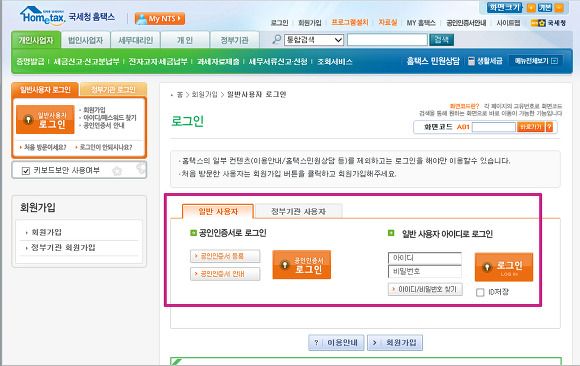Click the 공인인증서 로그인 key button
Image resolution: width=580 pixels, height=366 pixels.
click(301, 265)
